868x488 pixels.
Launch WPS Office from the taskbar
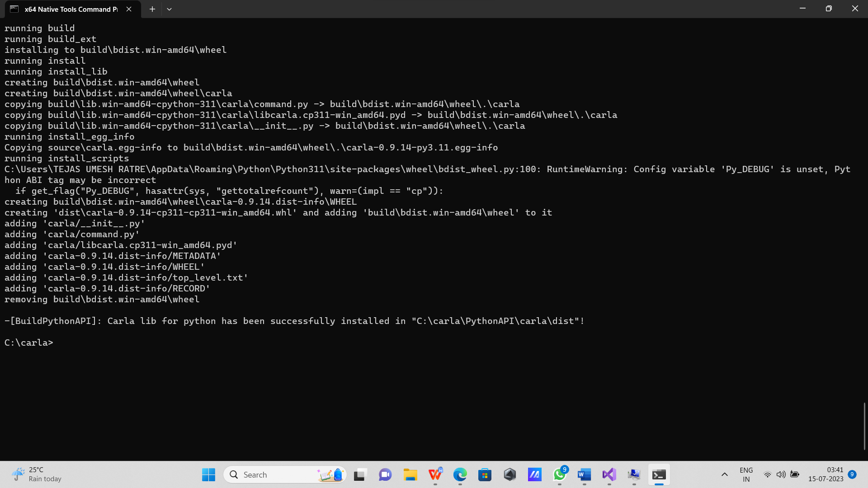pyautogui.click(x=435, y=474)
